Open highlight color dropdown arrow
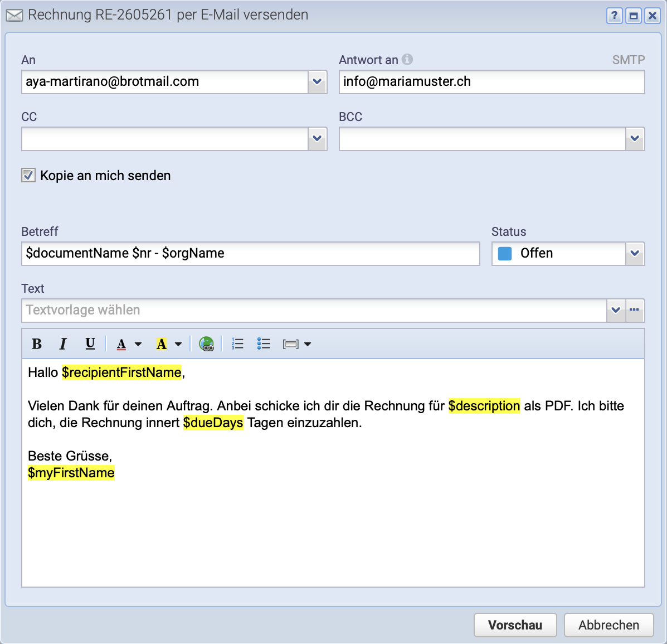Screen dimensions: 667x644 pos(178,344)
